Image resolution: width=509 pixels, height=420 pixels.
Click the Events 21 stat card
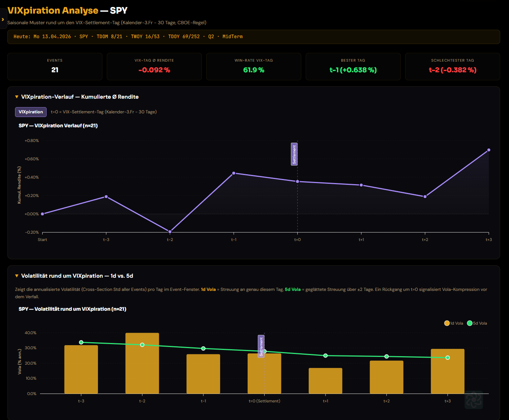click(x=55, y=66)
